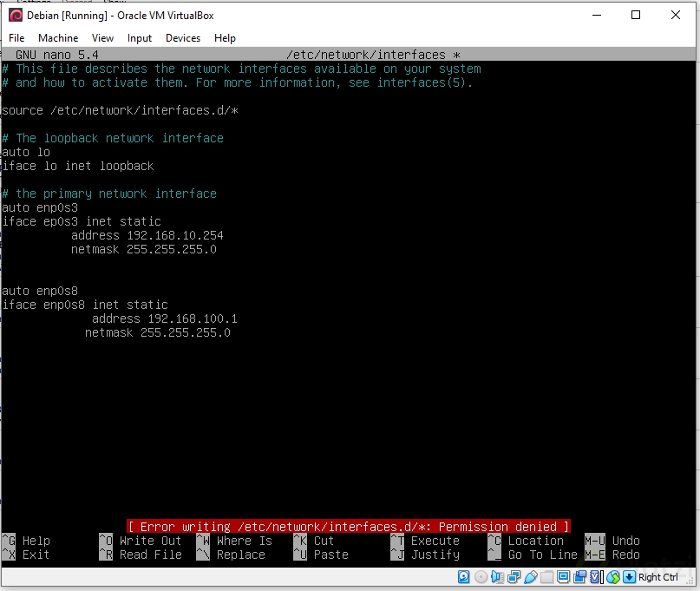Toggle the mouse integration status icon
The image size is (700, 591).
point(613,577)
